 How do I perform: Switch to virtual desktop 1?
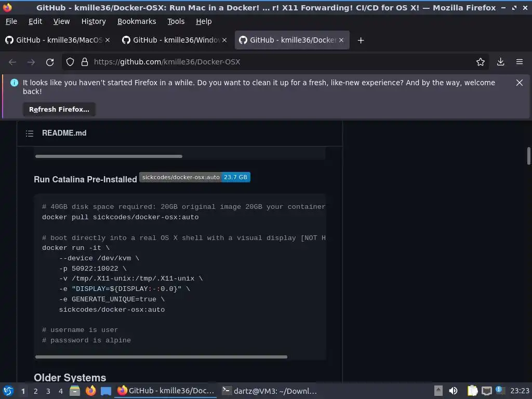23,391
